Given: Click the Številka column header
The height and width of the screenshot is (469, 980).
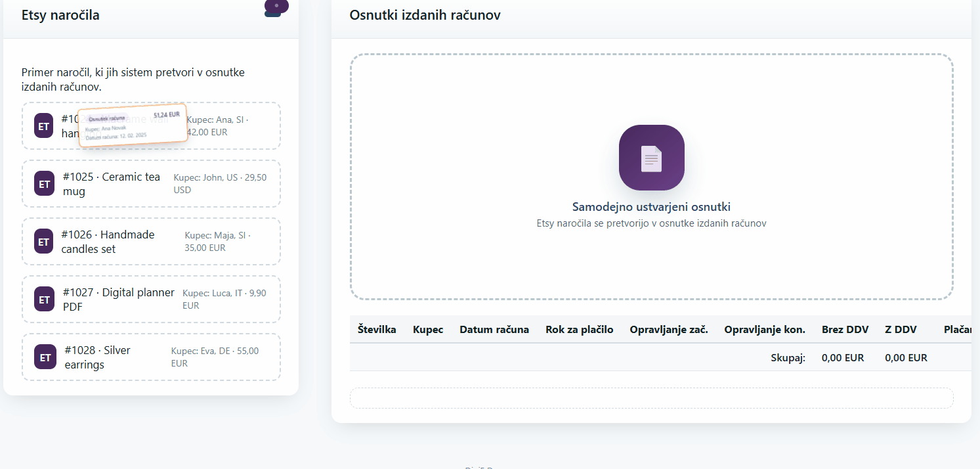Looking at the screenshot, I should [377, 330].
